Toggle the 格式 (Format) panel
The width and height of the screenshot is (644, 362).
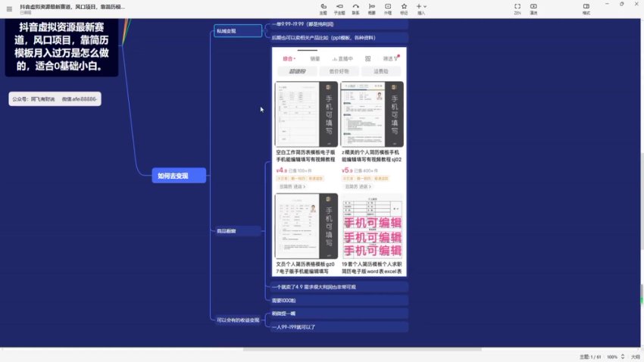click(586, 8)
